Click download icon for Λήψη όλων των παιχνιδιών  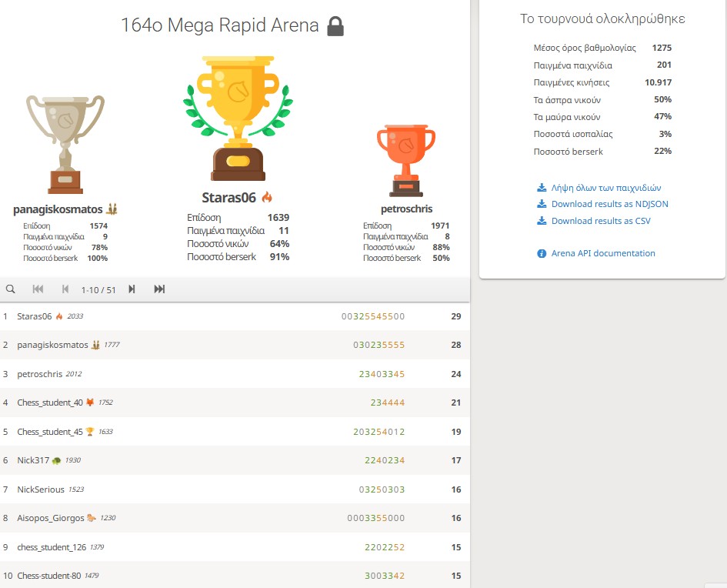pos(542,188)
